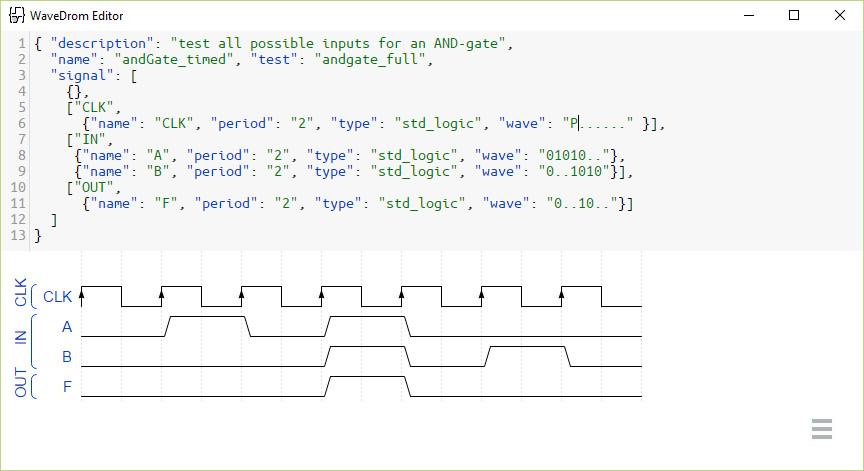Click the F waveform high pulse
This screenshot has width=864, height=471.
(x=366, y=377)
